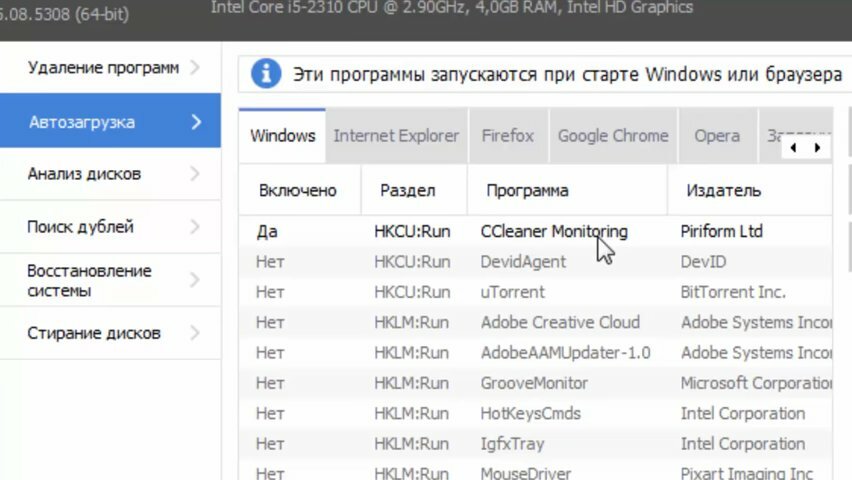Viewport: 852px width, 480px height.
Task: Click the chevron next to Поиск дублей
Action: [x=195, y=227]
